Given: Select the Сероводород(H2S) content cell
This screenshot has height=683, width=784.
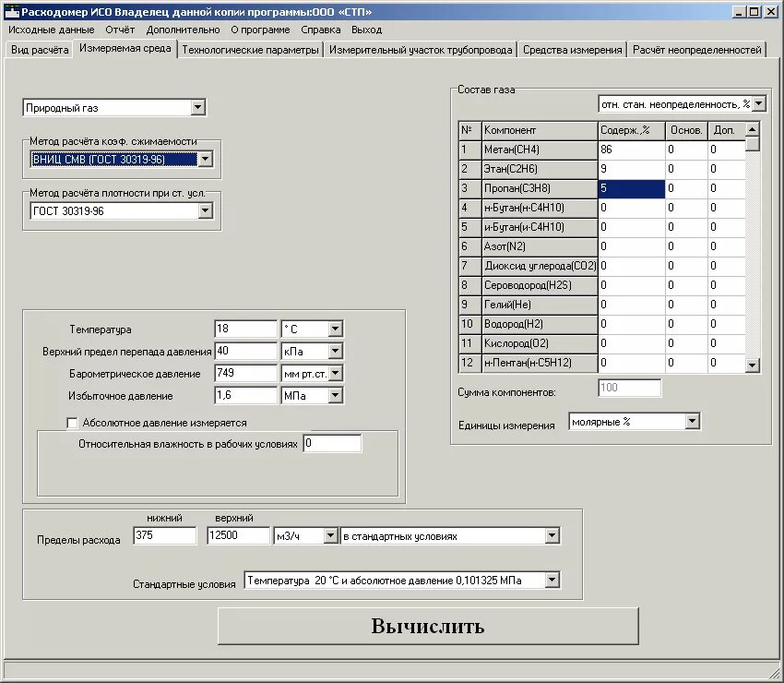Looking at the screenshot, I should click(x=632, y=285).
